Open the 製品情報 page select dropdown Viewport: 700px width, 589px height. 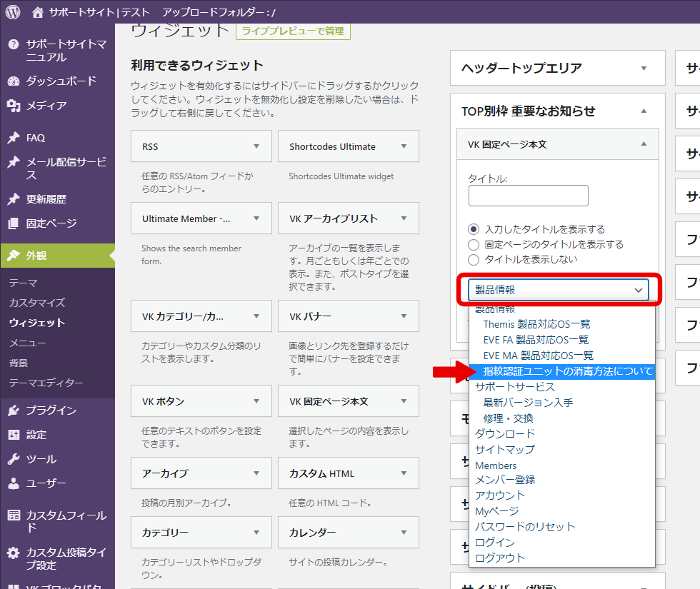pyautogui.click(x=558, y=289)
